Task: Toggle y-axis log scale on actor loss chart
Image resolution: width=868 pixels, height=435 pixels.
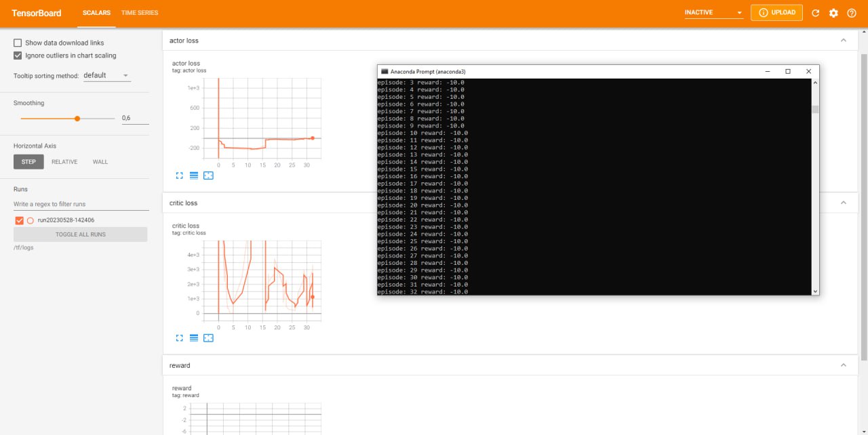Action: [x=194, y=175]
